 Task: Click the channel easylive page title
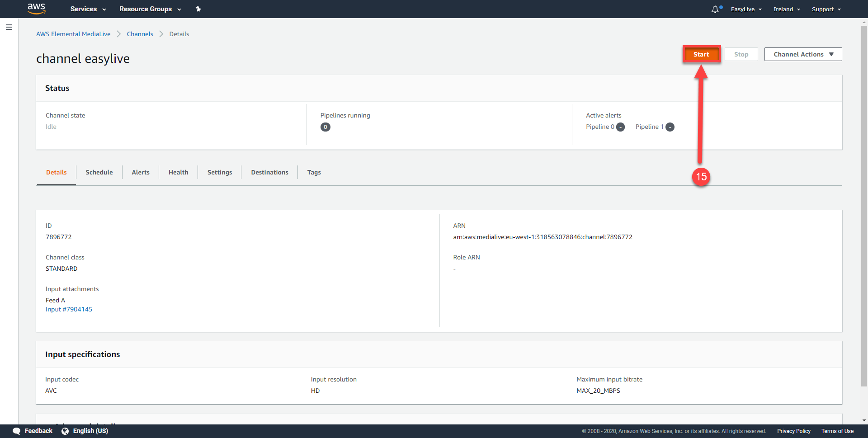click(83, 59)
